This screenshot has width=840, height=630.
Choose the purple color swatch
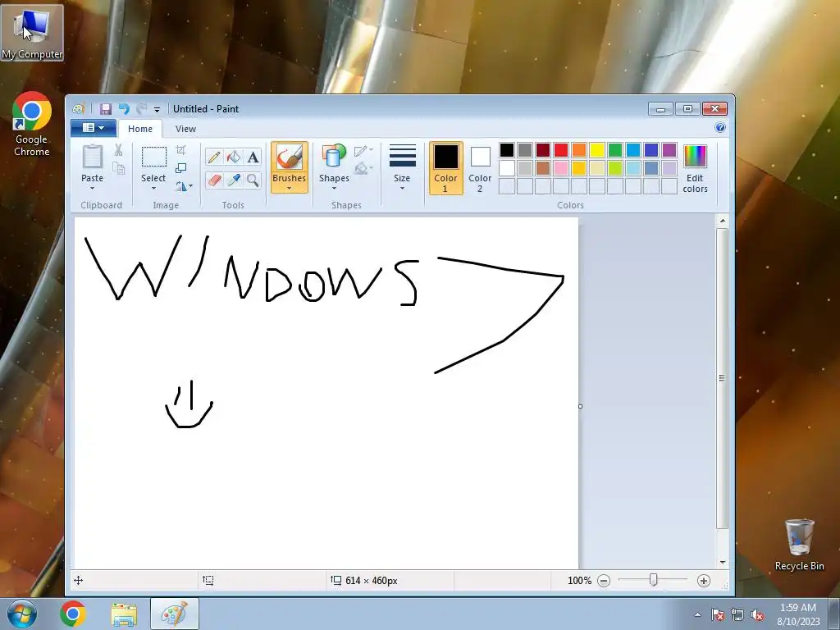pyautogui.click(x=669, y=150)
